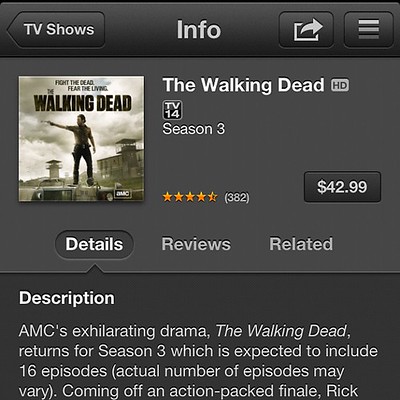Viewport: 400px width, 400px height.
Task: Go back to TV Shows
Action: pos(56,30)
